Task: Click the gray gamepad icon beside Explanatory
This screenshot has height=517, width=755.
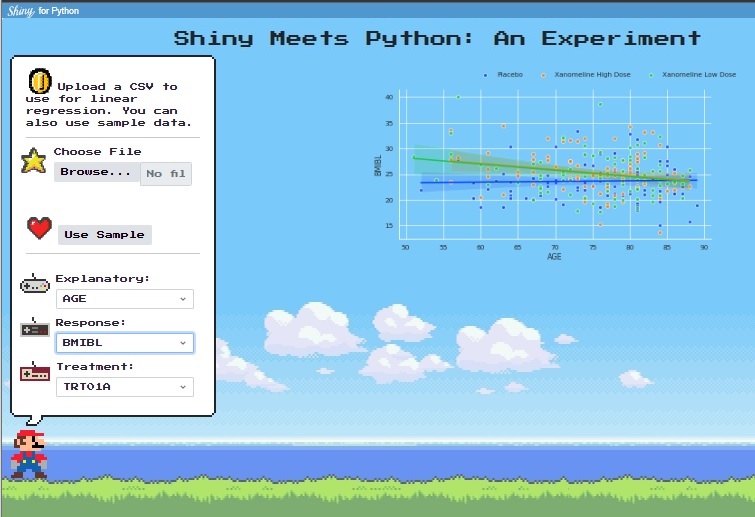Action: click(35, 284)
